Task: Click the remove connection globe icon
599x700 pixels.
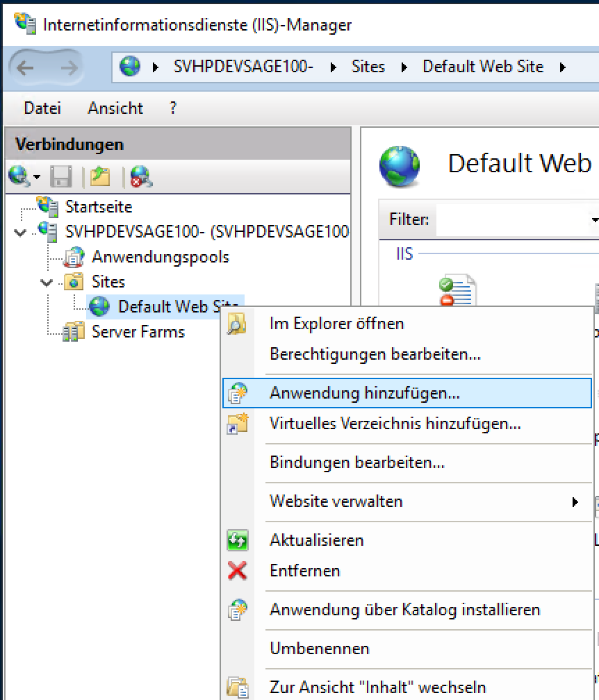Action: tap(141, 176)
